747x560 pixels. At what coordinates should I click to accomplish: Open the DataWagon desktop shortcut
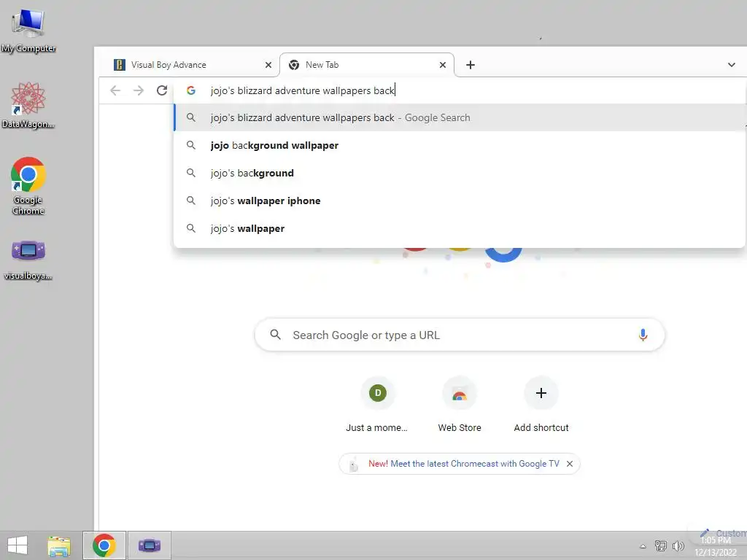28,105
